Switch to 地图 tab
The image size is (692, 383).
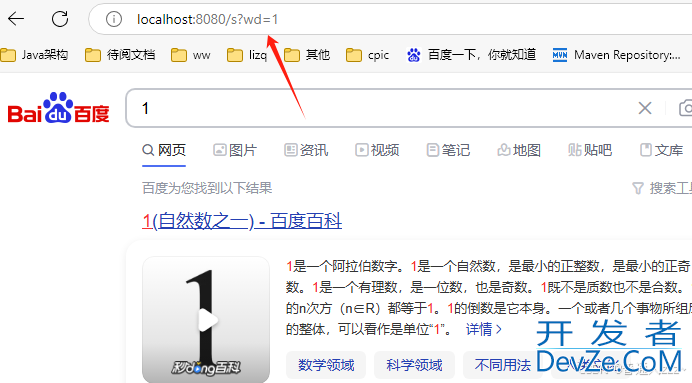click(x=519, y=150)
